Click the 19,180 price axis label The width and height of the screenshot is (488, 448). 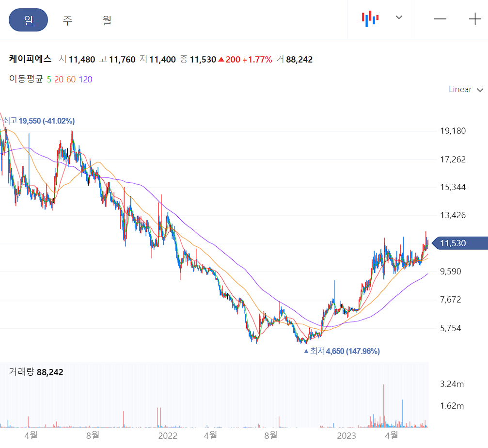pyautogui.click(x=453, y=131)
